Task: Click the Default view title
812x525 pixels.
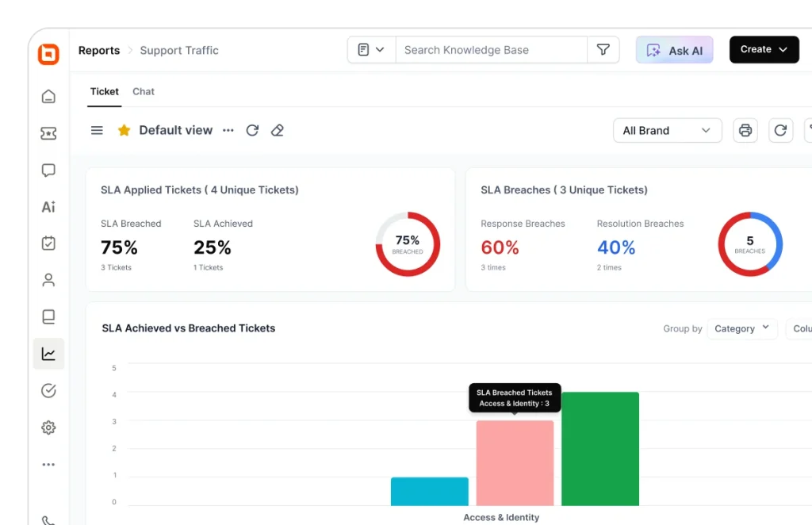Action: 175,131
